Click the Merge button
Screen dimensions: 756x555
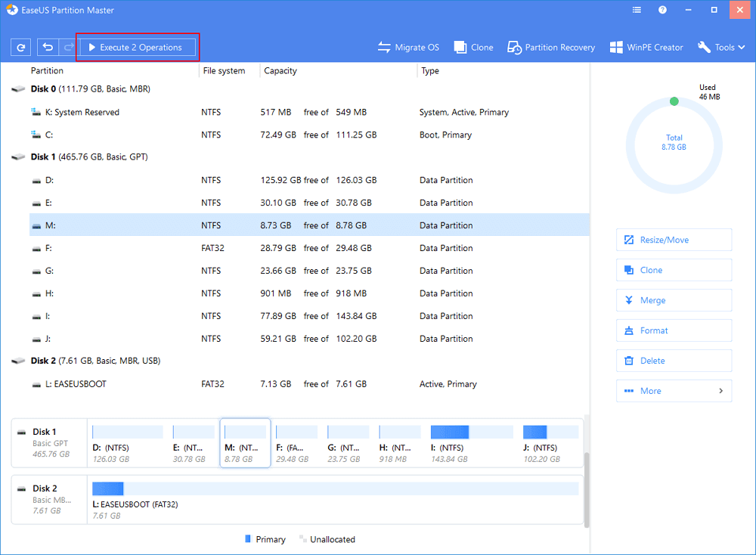674,300
